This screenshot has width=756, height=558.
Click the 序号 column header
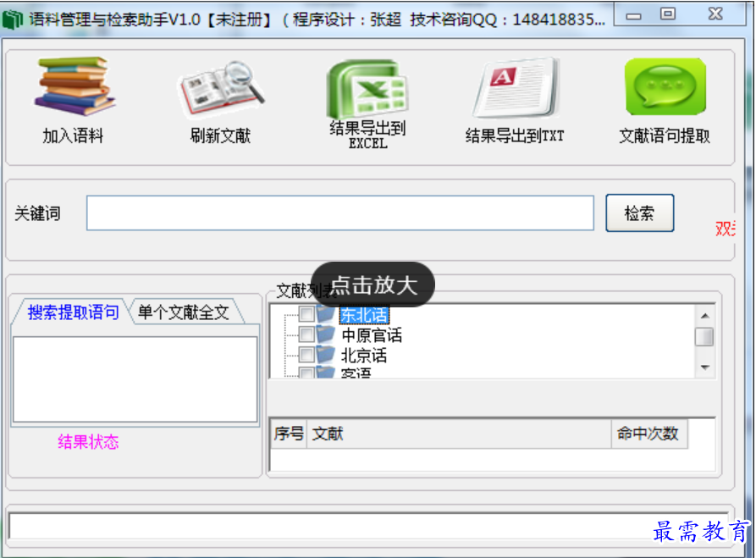pos(289,434)
